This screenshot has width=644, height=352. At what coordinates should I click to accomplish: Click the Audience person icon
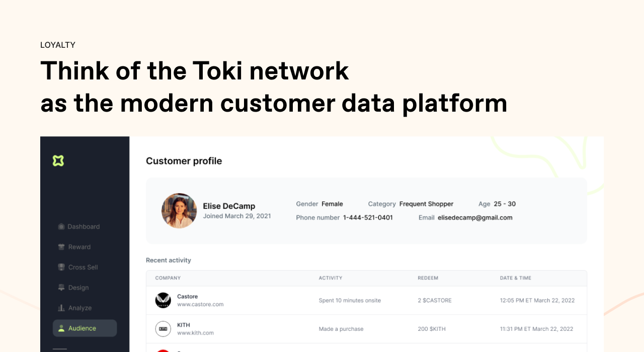point(61,328)
